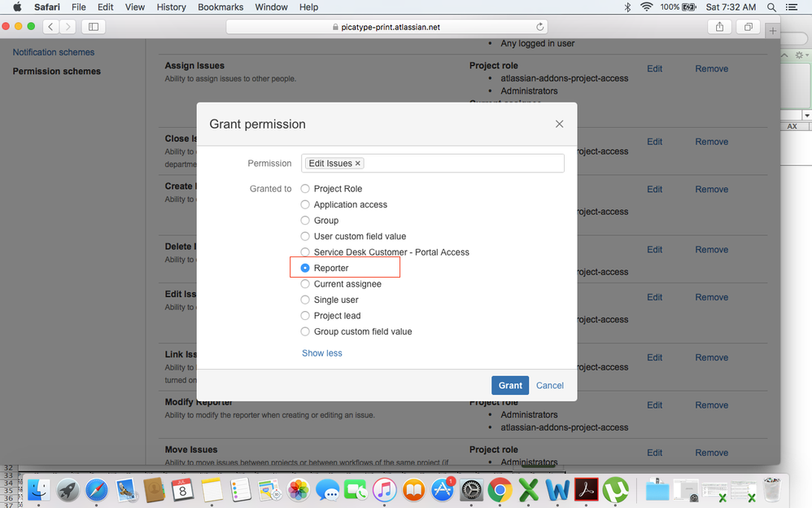Open Microsoft Word from dock
This screenshot has width=812, height=508.
coord(557,490)
